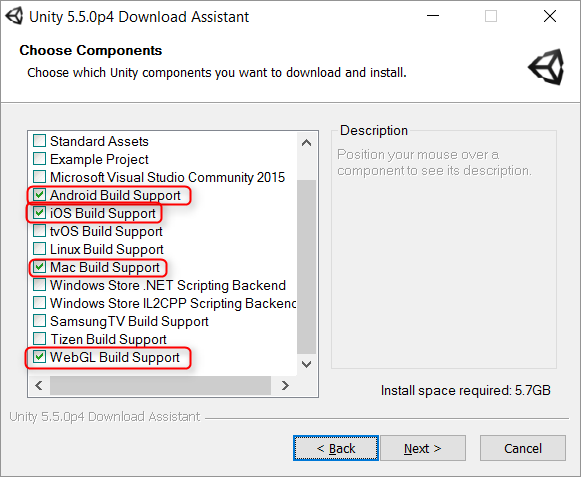The width and height of the screenshot is (581, 477).
Task: Click the list's down scroll arrow
Action: tap(306, 364)
